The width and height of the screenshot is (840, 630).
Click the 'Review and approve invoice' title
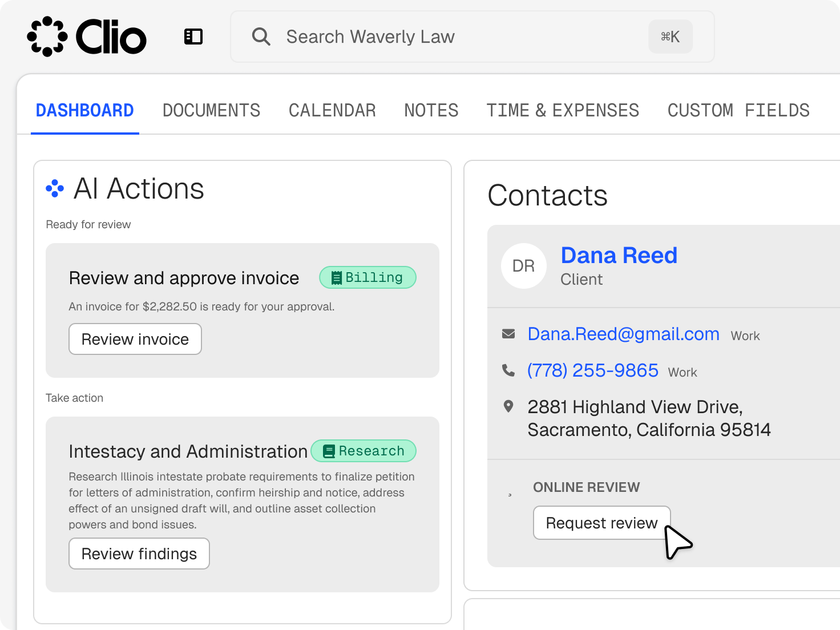(184, 278)
